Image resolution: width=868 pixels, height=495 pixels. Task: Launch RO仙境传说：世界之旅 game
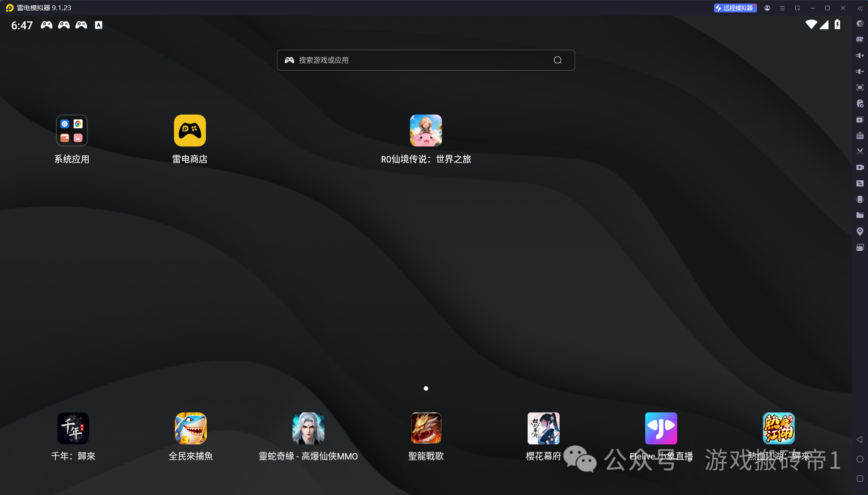tap(426, 131)
